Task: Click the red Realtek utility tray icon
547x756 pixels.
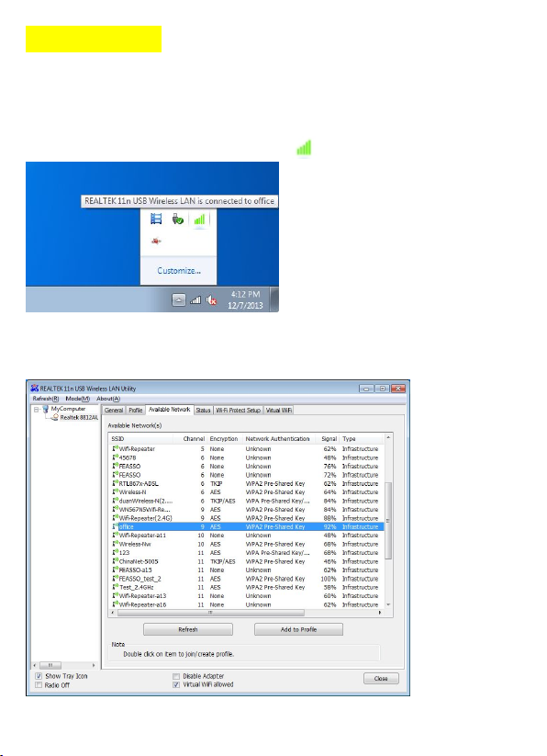Action: pos(156,241)
